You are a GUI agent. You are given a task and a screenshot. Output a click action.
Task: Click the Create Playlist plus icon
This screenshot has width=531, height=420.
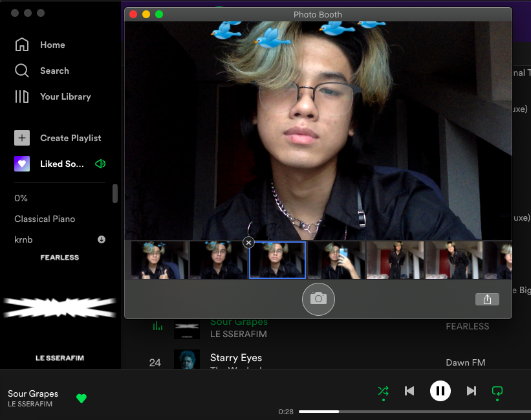coord(22,138)
